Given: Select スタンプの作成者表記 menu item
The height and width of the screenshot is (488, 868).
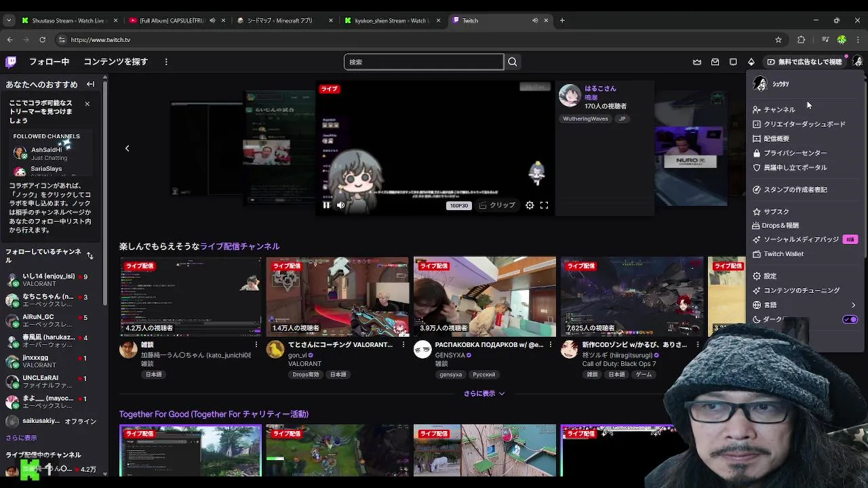Looking at the screenshot, I should [x=806, y=190].
